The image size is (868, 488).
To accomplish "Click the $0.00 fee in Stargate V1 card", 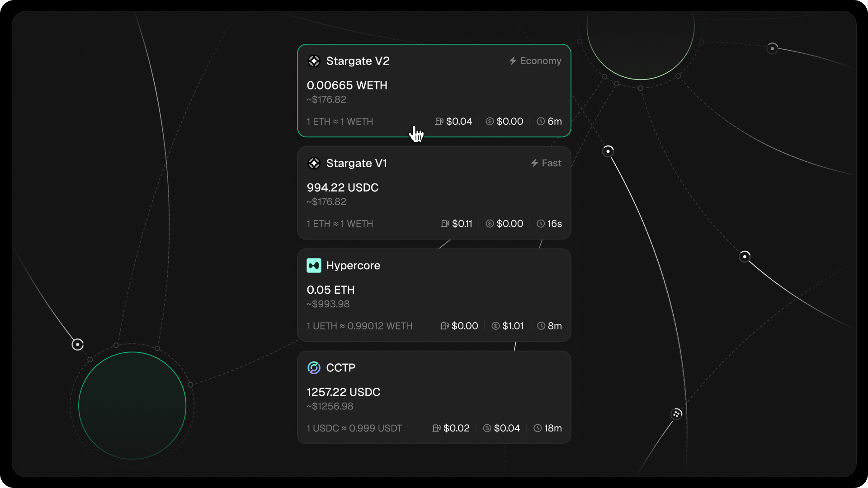I will 510,224.
